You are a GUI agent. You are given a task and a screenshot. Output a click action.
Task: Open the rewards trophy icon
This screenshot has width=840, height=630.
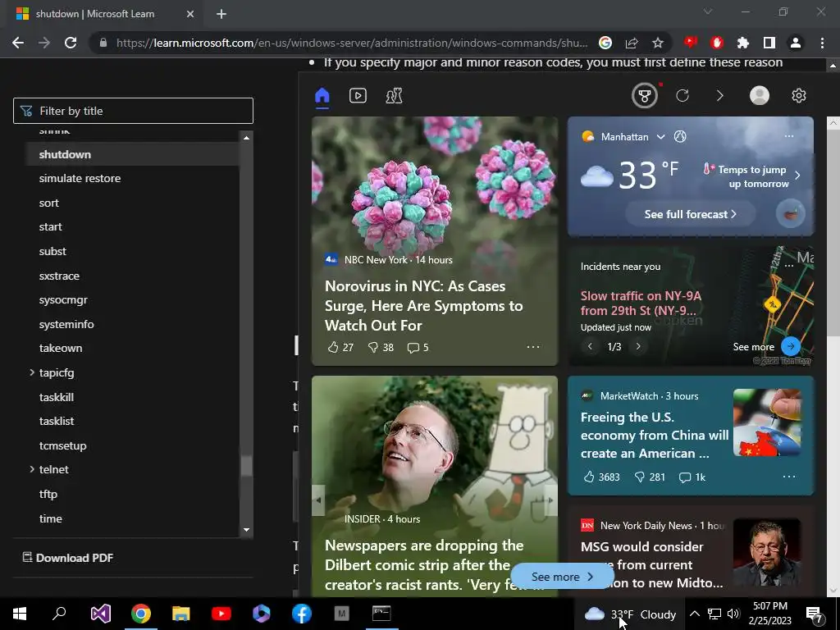[x=645, y=96]
